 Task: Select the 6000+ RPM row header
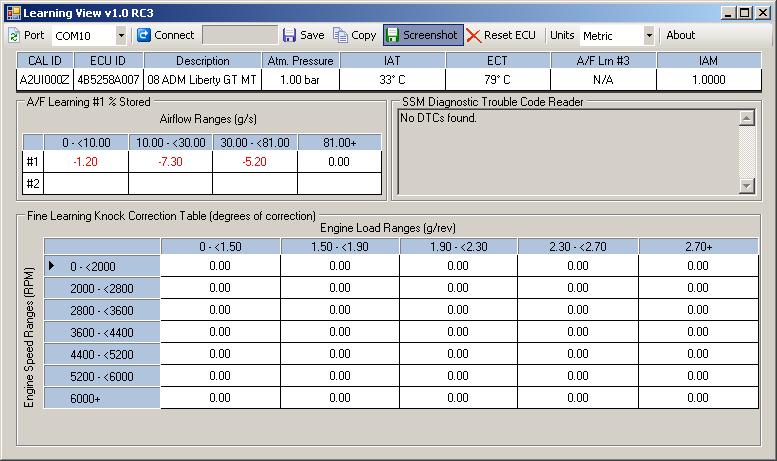click(x=102, y=398)
